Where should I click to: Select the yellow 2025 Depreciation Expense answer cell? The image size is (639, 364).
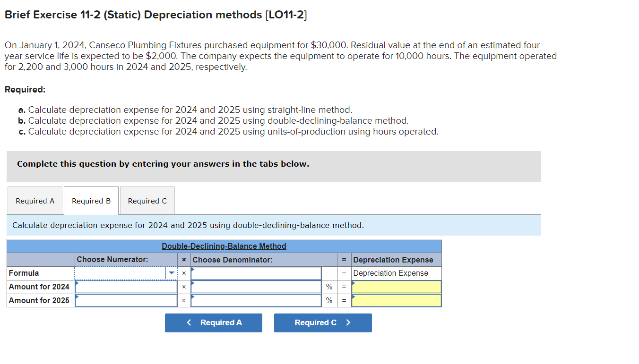coord(396,300)
